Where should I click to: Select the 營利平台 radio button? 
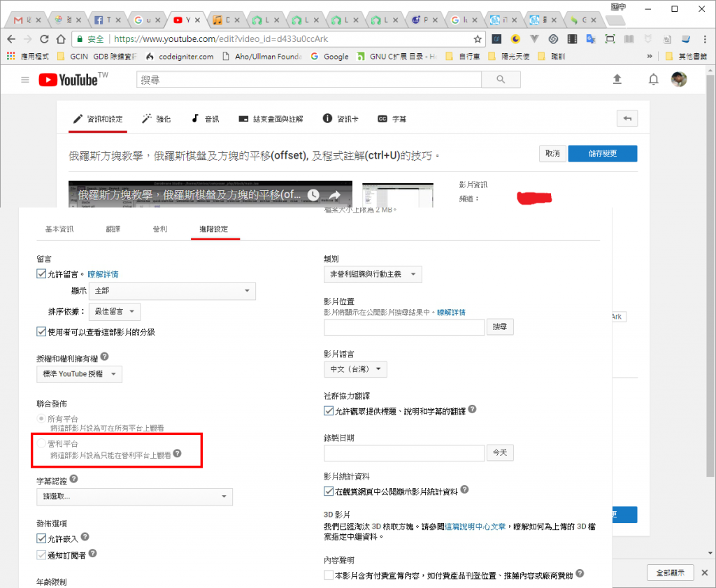click(x=41, y=443)
